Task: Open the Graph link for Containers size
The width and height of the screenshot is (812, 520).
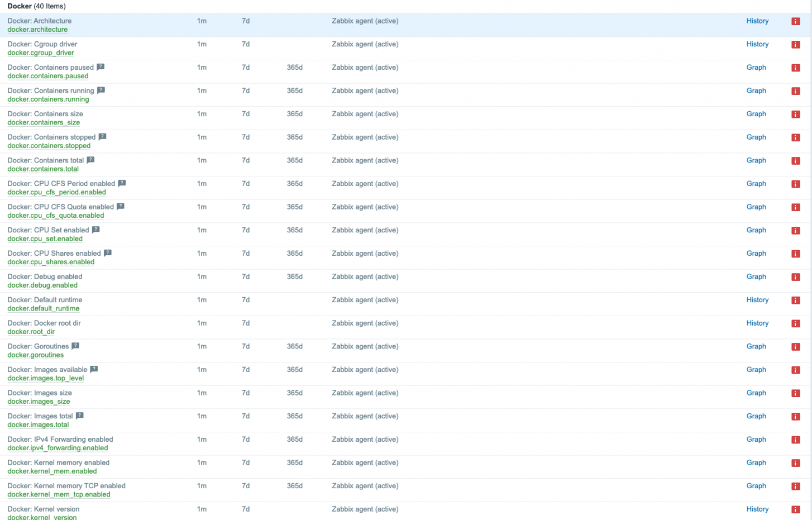Action: point(756,114)
